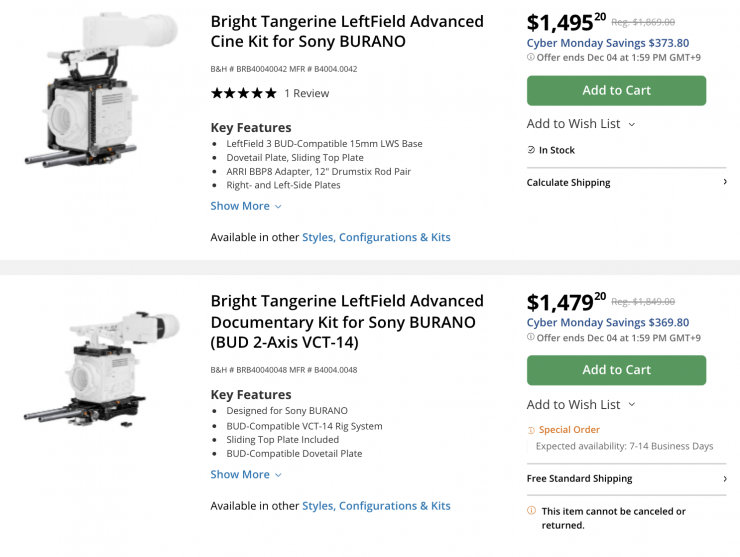Click info icon beside first offer end date
Viewport: 740px width, 557px height.
point(531,58)
